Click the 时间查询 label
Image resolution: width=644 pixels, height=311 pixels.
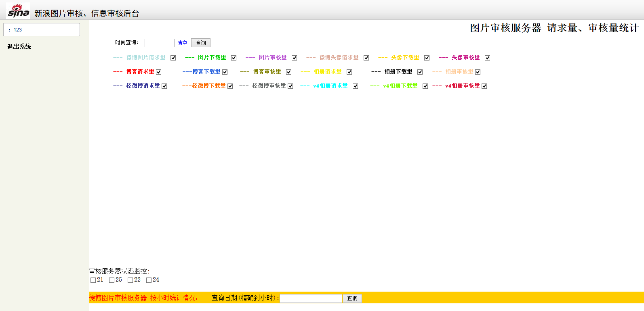click(x=127, y=43)
